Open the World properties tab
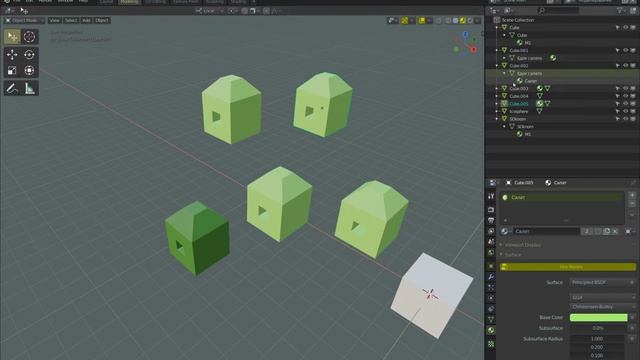640x360 pixels. pyautogui.click(x=491, y=253)
